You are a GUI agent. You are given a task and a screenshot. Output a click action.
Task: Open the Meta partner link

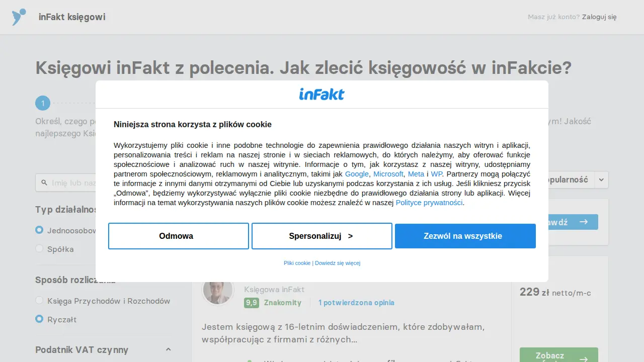point(416,174)
